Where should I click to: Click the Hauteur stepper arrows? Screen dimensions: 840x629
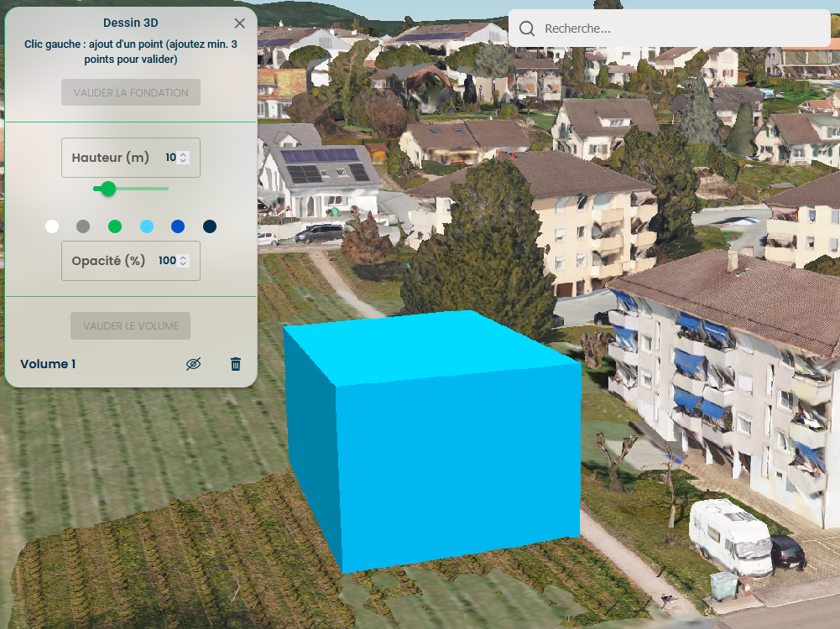183,158
